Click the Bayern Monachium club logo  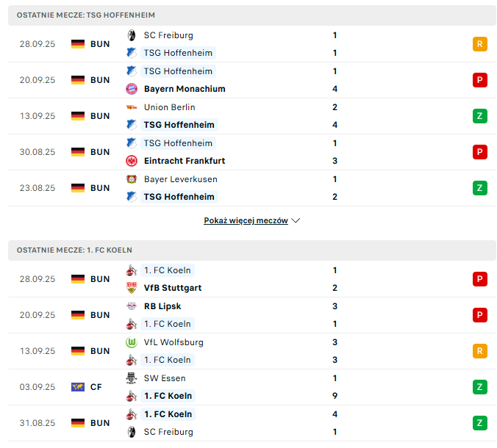point(132,89)
